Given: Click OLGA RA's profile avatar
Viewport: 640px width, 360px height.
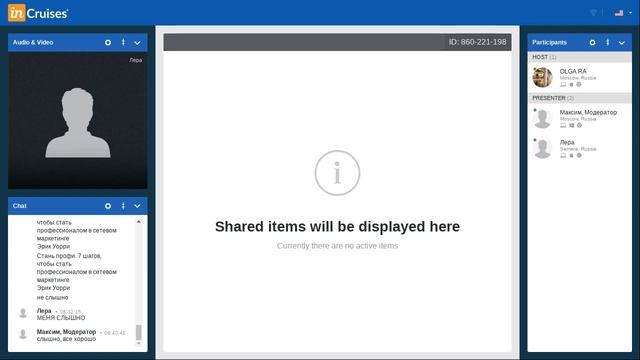Looking at the screenshot, I should 542,77.
